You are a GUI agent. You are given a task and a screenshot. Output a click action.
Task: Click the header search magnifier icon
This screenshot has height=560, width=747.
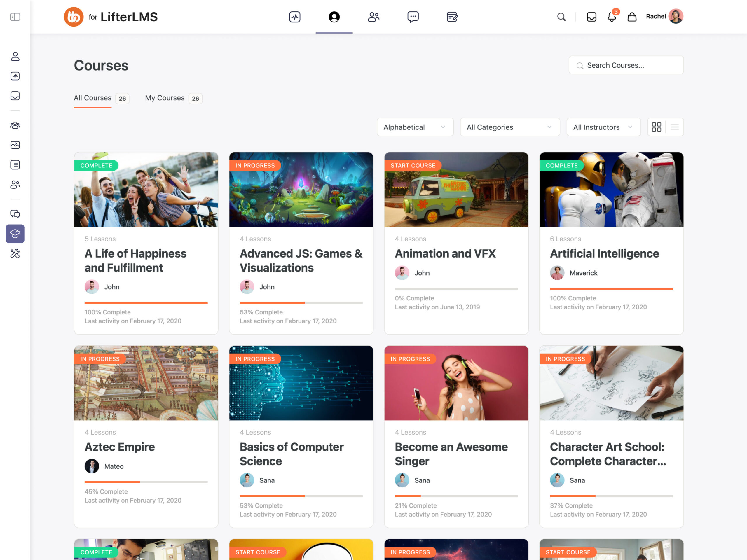(x=561, y=17)
